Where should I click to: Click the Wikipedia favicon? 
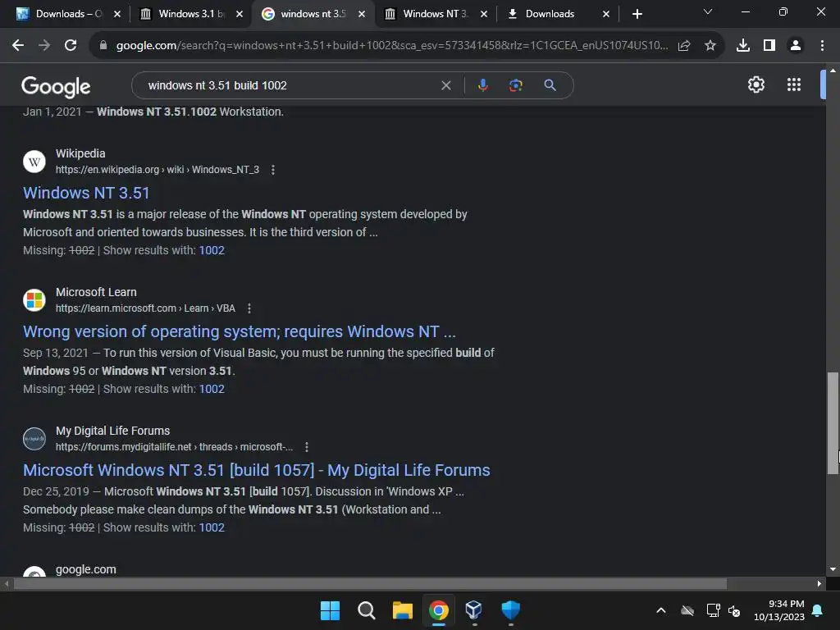[x=34, y=162]
